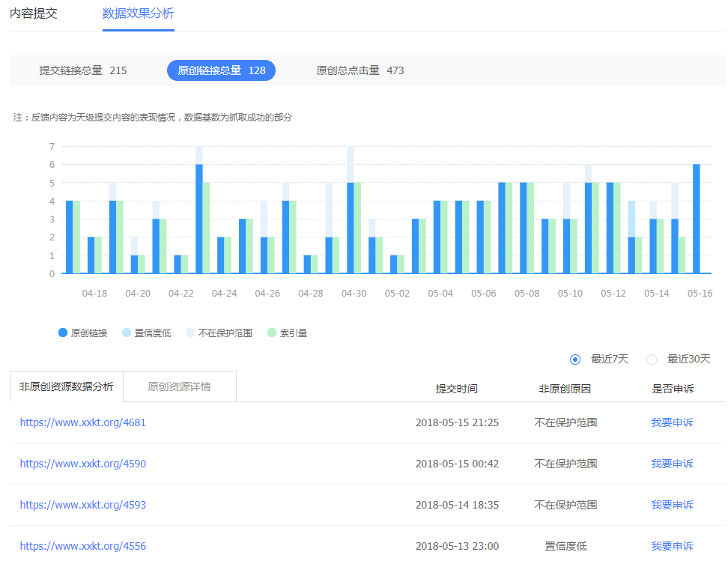This screenshot has width=728, height=564.
Task: Open the 数据效果分析 tab
Action: (139, 13)
